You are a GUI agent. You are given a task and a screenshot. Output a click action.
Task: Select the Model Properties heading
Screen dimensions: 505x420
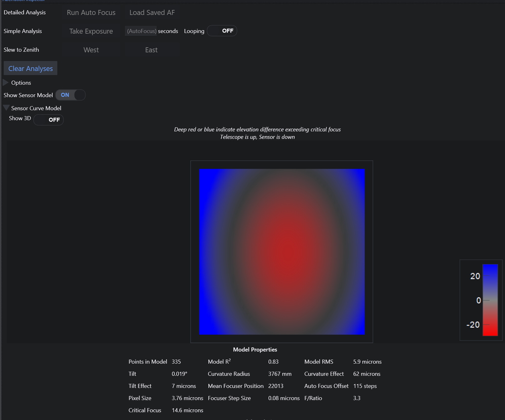tap(255, 350)
